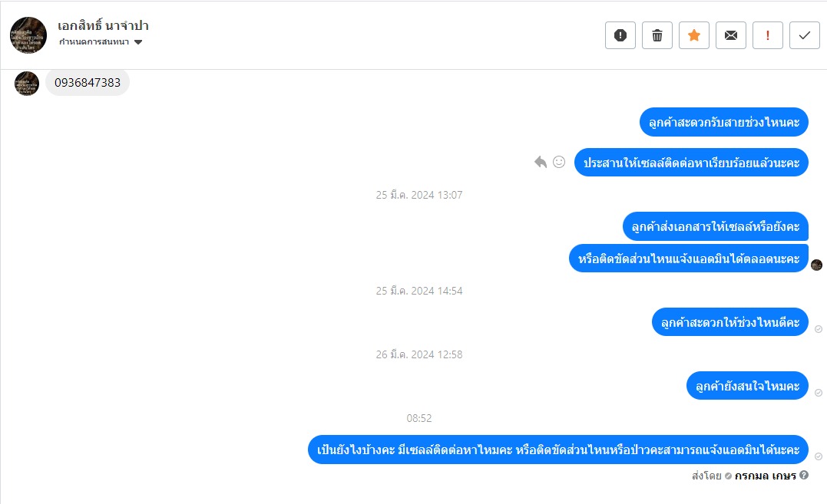Click sender avatar beside phone number
Viewport: 827px width, 504px height.
pyautogui.click(x=27, y=84)
